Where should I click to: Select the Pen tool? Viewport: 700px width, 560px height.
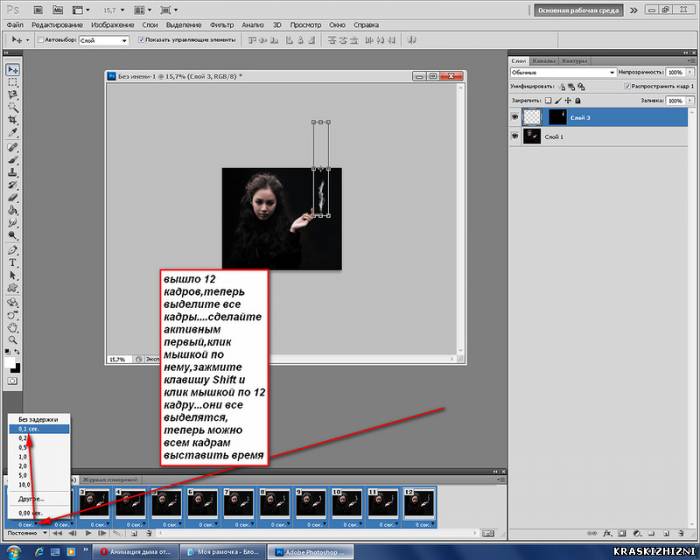tap(12, 250)
